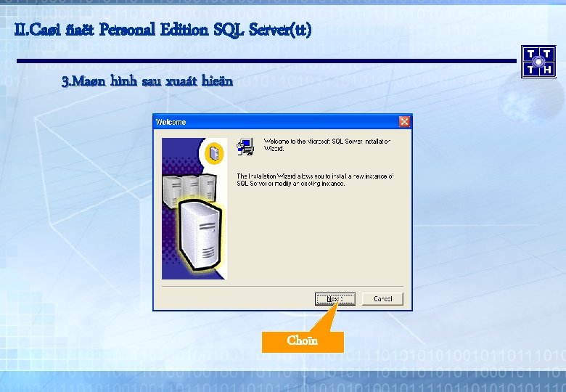Screen dimensions: 566x392
Task: Click the subheading starting with number 3
Action: (x=147, y=81)
